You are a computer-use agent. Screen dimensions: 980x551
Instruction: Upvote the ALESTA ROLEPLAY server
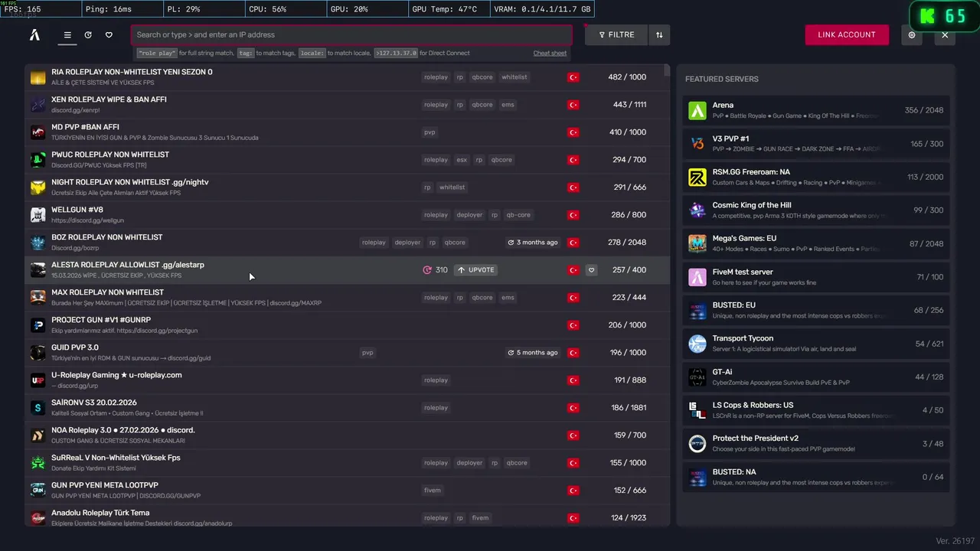(475, 270)
